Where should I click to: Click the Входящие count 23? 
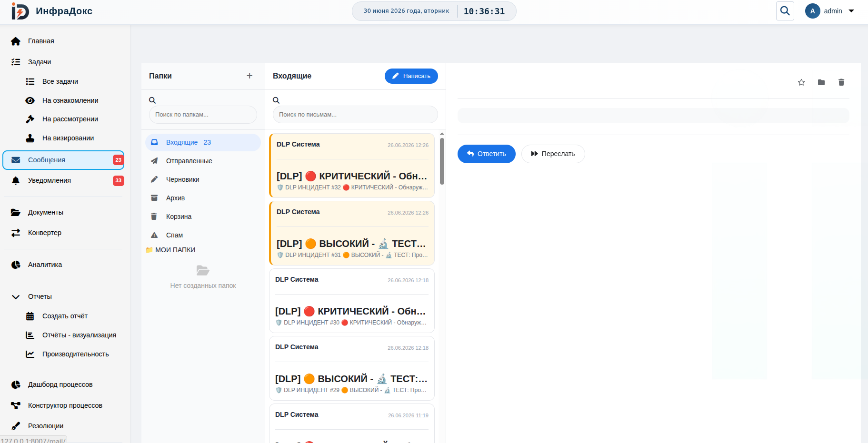[x=207, y=142]
